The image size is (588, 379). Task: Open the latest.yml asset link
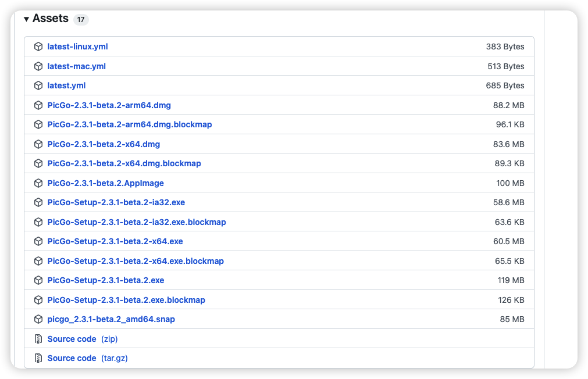pyautogui.click(x=66, y=85)
